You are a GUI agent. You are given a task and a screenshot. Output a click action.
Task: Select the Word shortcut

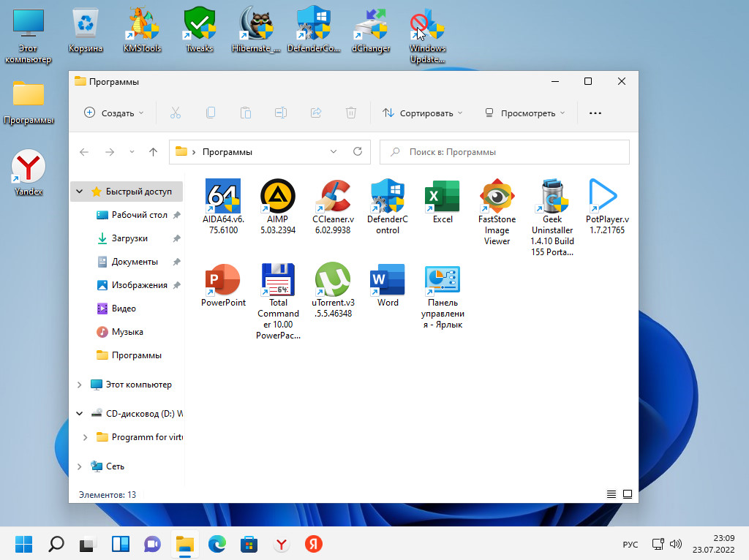click(x=388, y=285)
